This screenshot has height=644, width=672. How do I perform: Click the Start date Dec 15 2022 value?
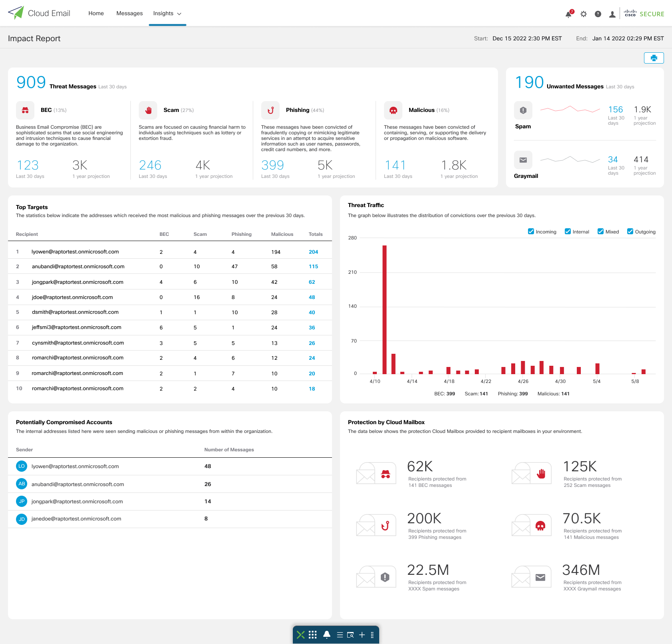(527, 38)
